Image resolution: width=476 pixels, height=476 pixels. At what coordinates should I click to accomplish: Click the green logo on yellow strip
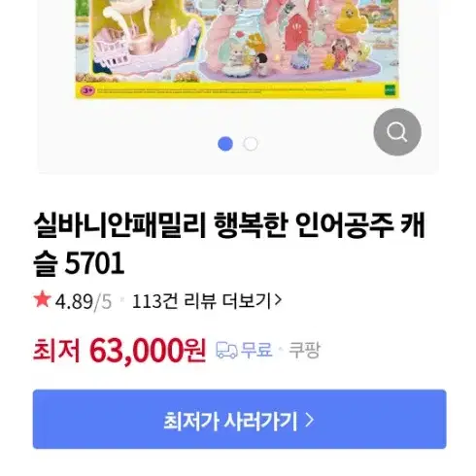(x=391, y=90)
